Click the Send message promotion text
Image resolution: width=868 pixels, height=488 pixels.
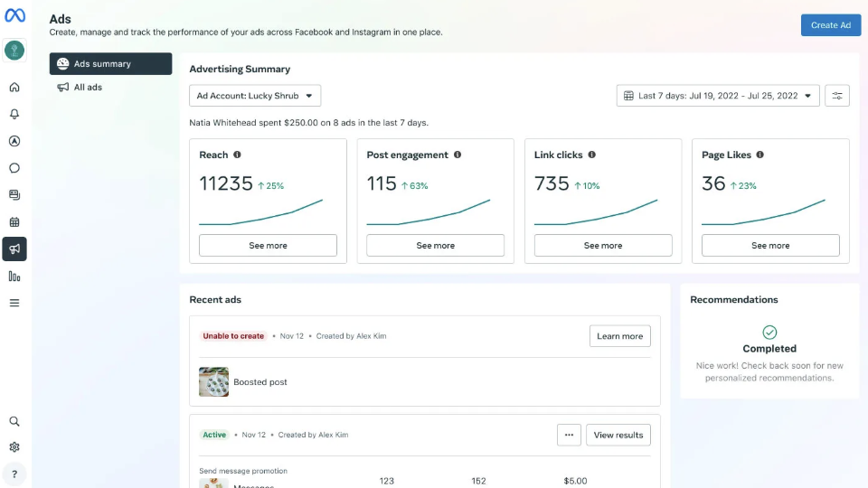pos(243,471)
